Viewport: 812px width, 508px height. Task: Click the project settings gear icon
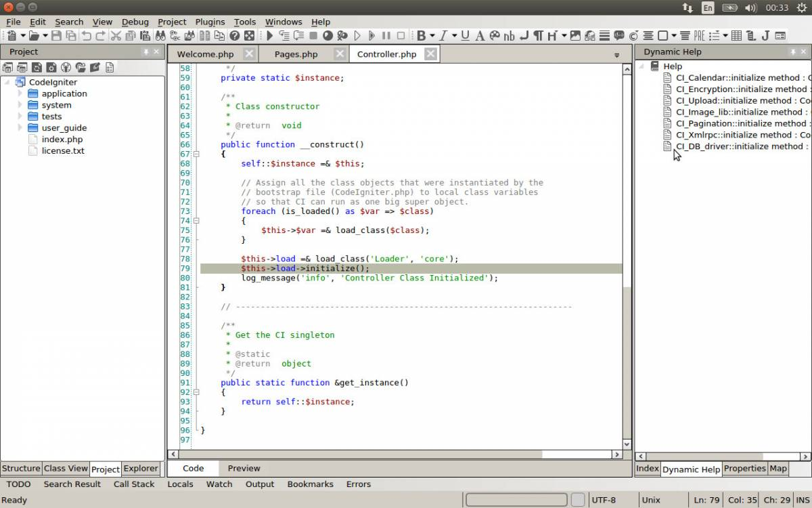[51, 67]
